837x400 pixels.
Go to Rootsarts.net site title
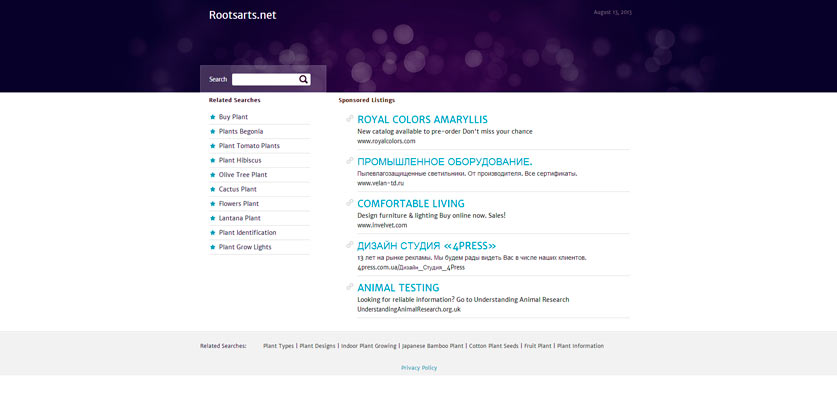(242, 15)
